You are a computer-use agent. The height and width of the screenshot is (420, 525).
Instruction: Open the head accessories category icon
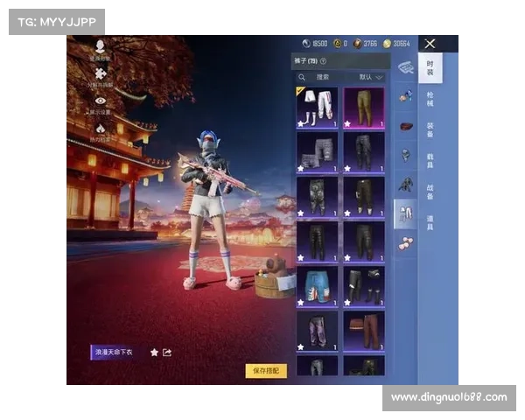pyautogui.click(x=406, y=96)
